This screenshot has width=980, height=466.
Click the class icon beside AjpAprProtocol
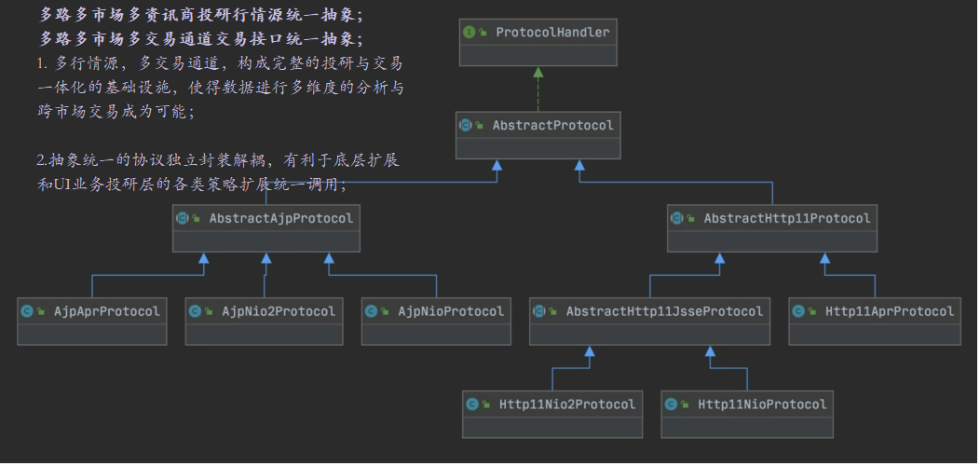(27, 311)
